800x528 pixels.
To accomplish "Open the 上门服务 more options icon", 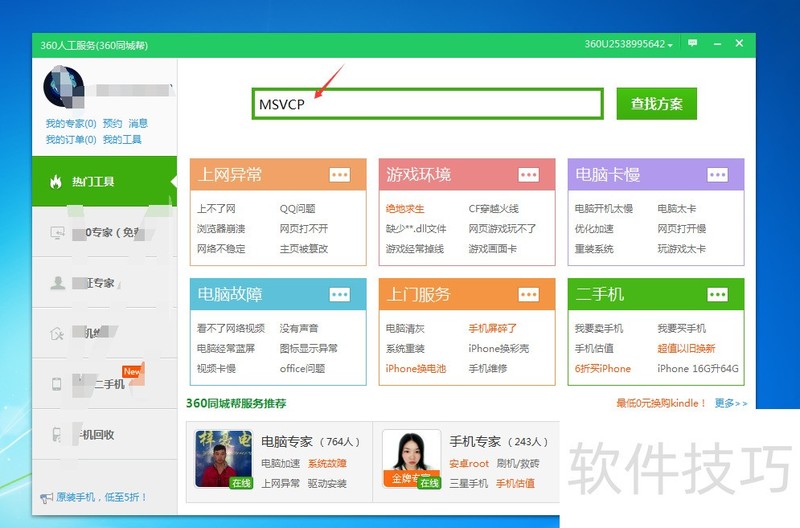I will pos(529,294).
